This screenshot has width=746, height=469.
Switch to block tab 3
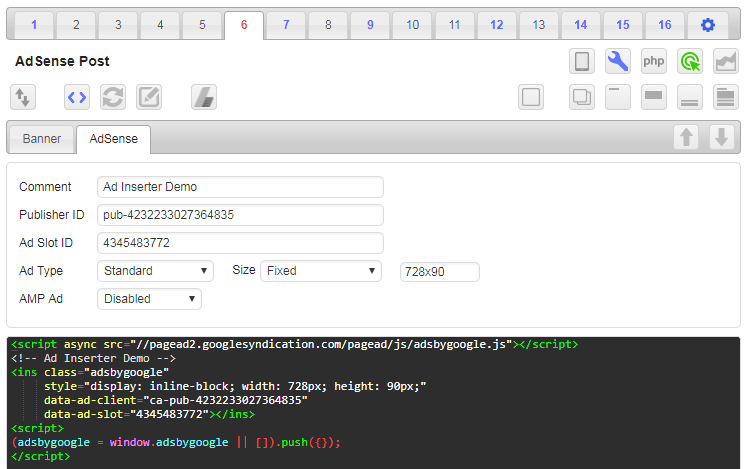point(118,25)
